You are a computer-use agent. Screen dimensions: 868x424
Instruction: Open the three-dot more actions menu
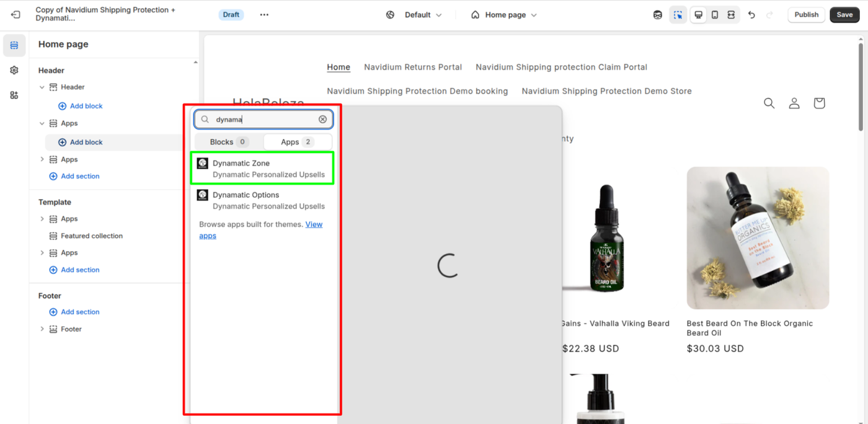(x=264, y=15)
